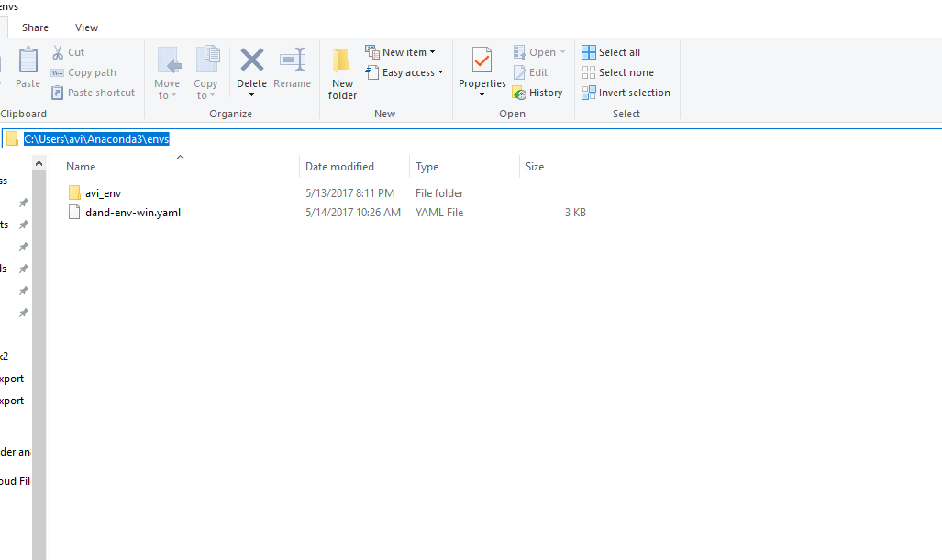Sort files by Size column

click(x=535, y=166)
